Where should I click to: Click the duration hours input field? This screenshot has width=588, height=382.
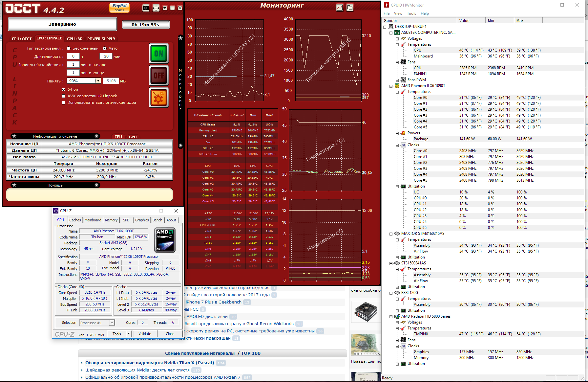click(x=73, y=56)
